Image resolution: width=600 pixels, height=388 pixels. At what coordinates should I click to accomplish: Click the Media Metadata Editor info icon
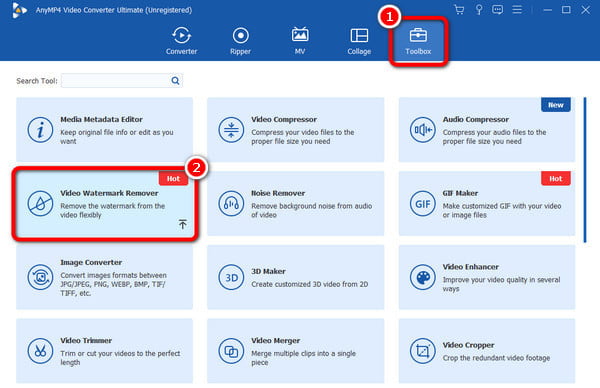coord(40,130)
